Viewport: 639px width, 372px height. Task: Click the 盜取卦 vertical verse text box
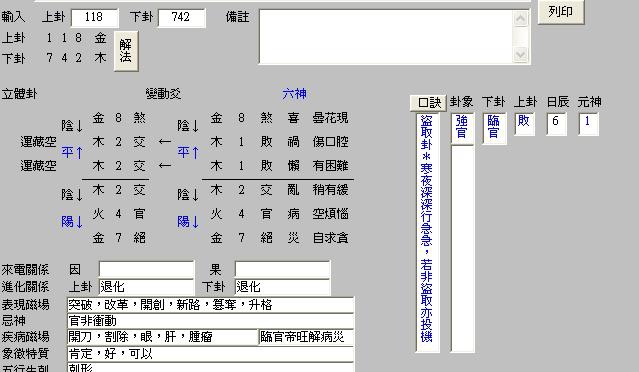point(427,232)
